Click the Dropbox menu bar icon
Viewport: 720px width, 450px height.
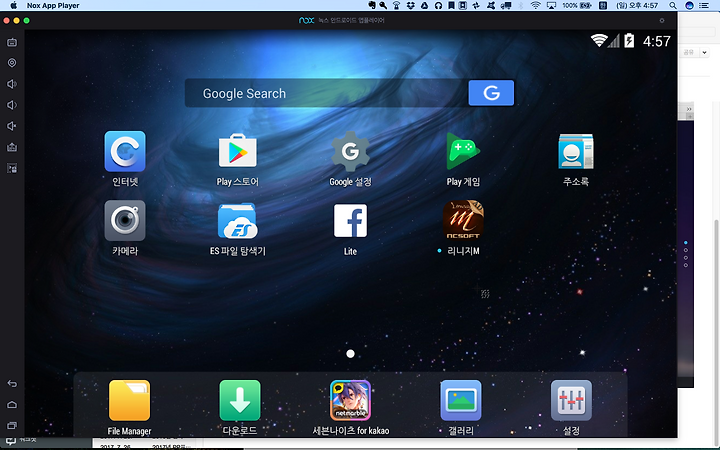(411, 6)
